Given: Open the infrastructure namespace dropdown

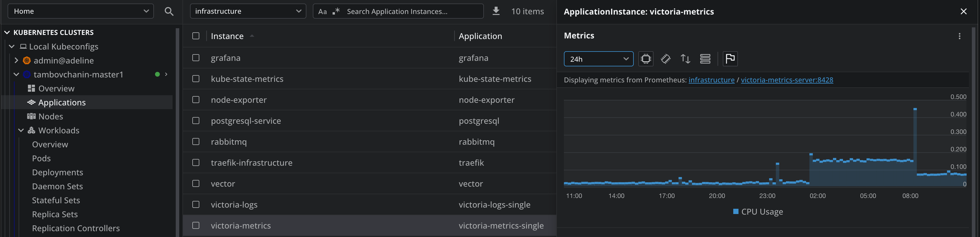Looking at the screenshot, I should [248, 11].
